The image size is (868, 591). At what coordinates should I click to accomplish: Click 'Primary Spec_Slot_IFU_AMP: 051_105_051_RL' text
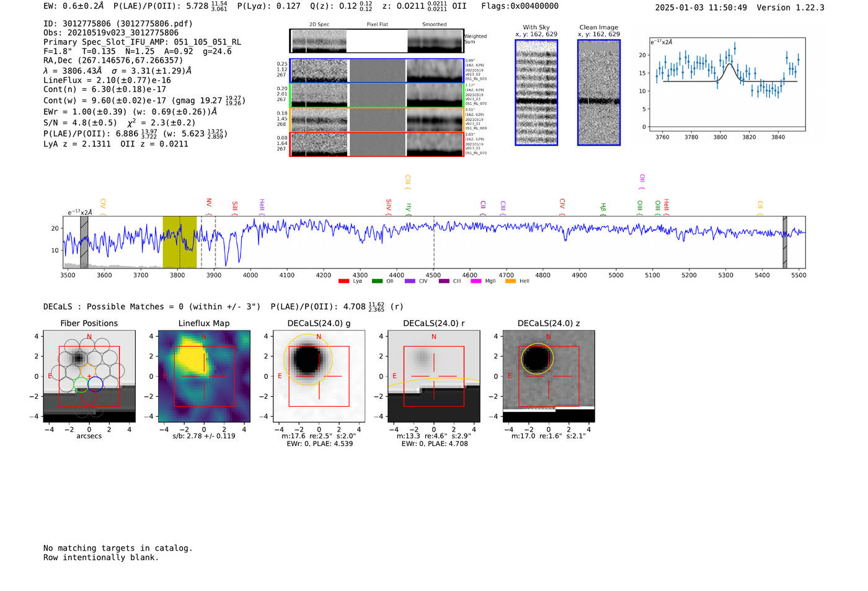(x=143, y=42)
